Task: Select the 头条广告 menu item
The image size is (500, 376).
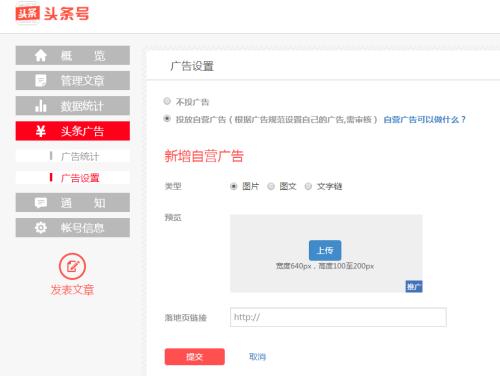Action: click(x=73, y=131)
